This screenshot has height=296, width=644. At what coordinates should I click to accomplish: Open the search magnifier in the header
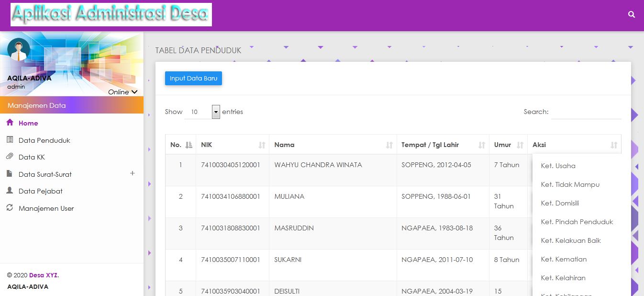(x=631, y=14)
